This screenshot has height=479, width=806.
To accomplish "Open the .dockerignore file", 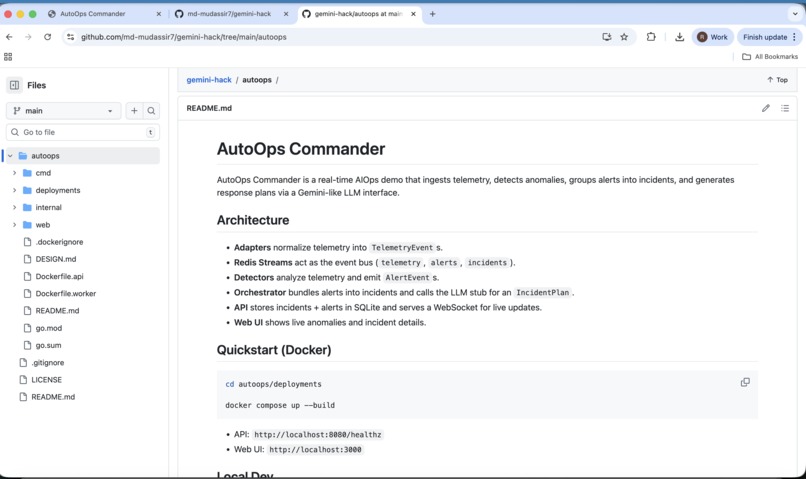I will click(x=59, y=242).
